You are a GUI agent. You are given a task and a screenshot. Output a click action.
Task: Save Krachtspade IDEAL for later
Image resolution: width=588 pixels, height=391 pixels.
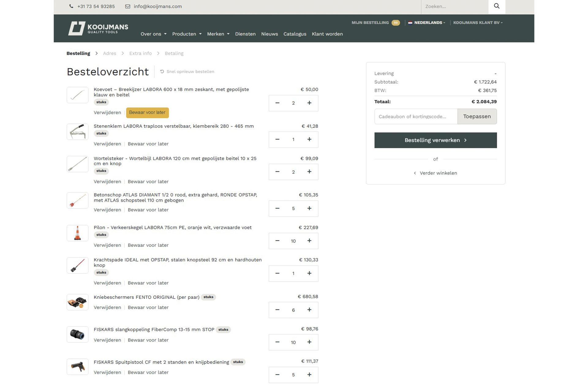tap(148, 283)
